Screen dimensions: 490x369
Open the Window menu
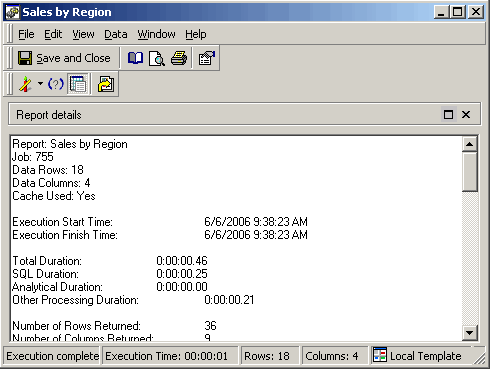click(x=156, y=34)
